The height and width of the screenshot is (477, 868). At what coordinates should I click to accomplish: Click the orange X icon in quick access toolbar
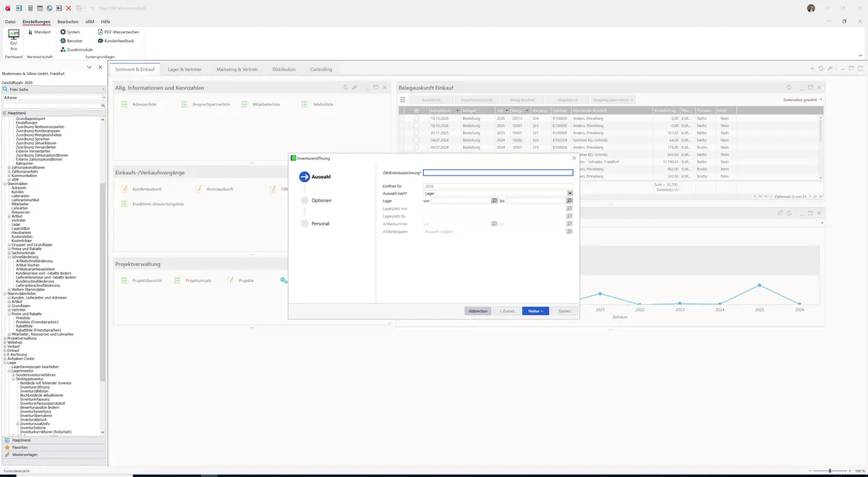[68, 8]
